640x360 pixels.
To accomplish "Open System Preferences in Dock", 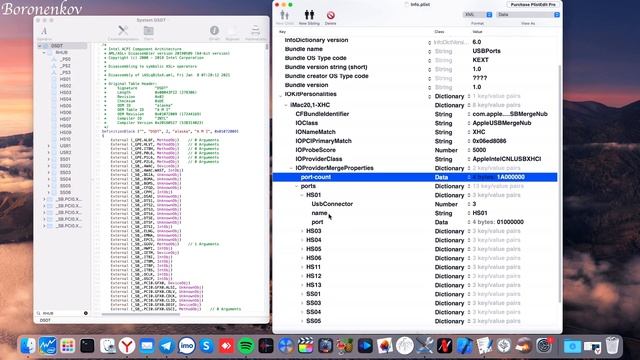I will [x=544, y=346].
